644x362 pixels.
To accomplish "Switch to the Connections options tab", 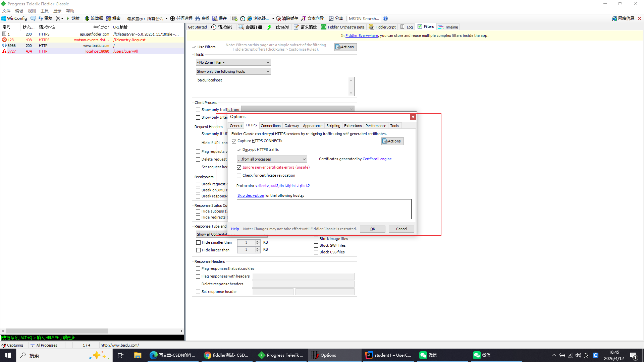I will (270, 126).
